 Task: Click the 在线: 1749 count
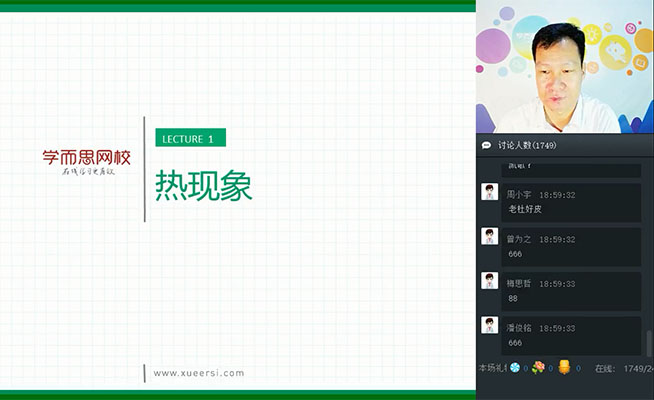point(624,369)
